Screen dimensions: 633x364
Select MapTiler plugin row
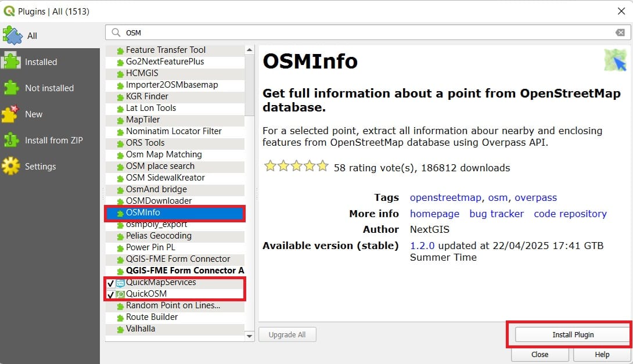175,120
